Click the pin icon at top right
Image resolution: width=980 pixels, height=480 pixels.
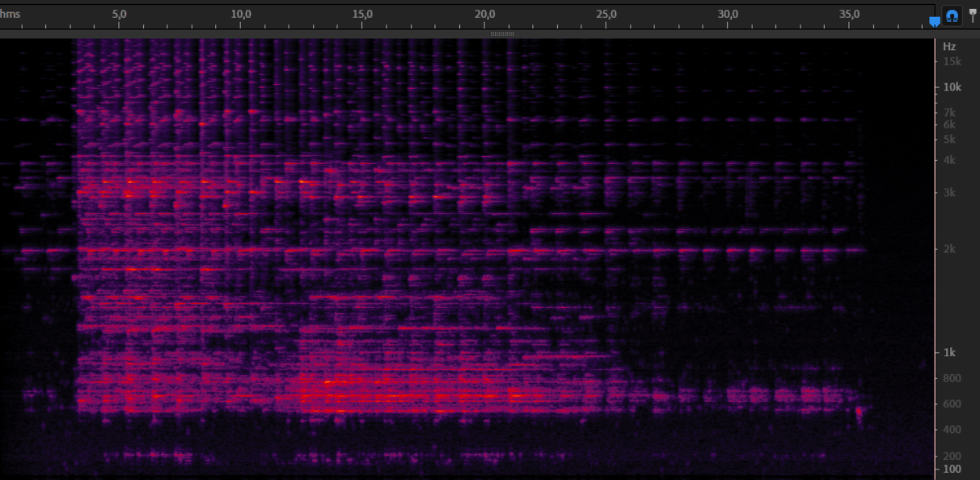point(973,15)
